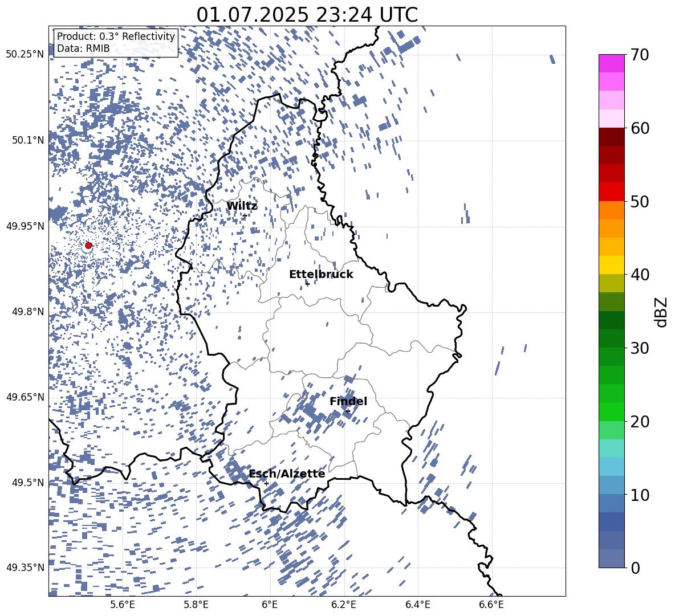Click the plot title 01.07.2025 23:24 UTC
The image size is (675, 616).
click(307, 15)
